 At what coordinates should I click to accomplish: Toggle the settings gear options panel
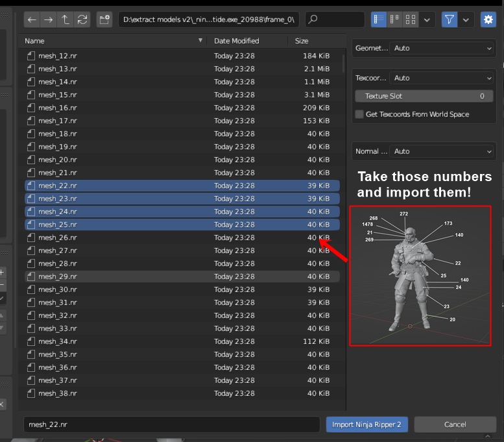pyautogui.click(x=488, y=19)
